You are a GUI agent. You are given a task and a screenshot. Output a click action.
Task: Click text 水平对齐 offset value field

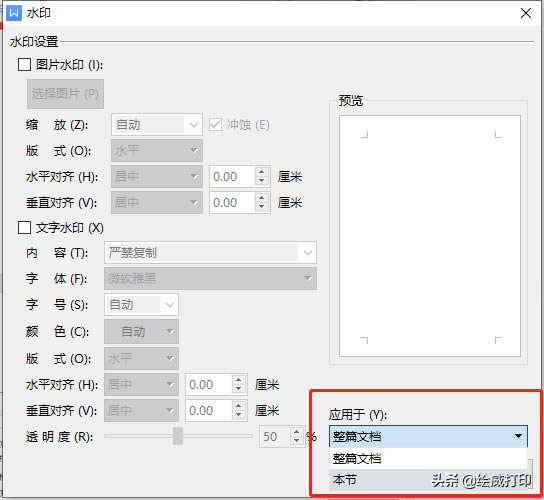209,385
